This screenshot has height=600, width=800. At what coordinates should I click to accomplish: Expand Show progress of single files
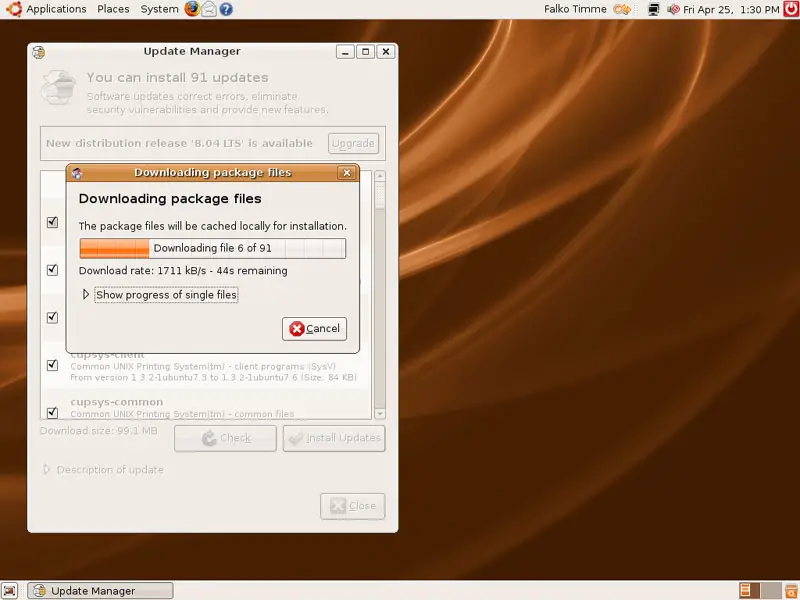click(x=86, y=295)
